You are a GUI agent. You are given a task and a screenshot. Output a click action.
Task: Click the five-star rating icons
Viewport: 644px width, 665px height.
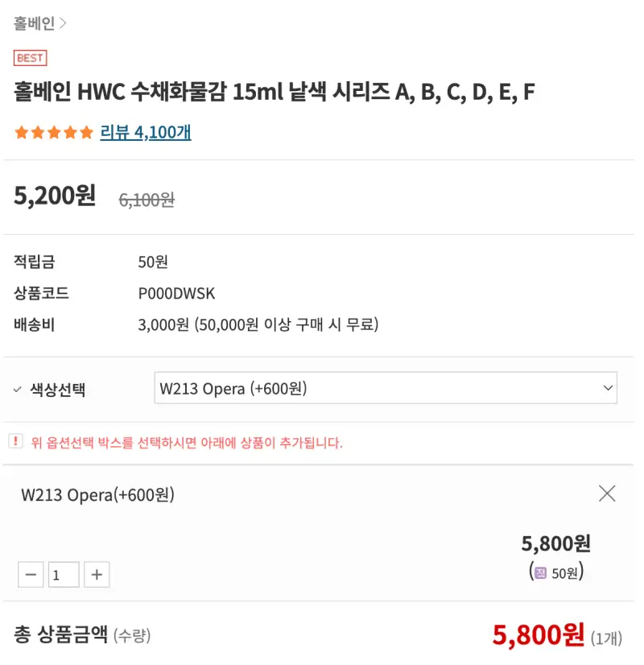pyautogui.click(x=53, y=133)
